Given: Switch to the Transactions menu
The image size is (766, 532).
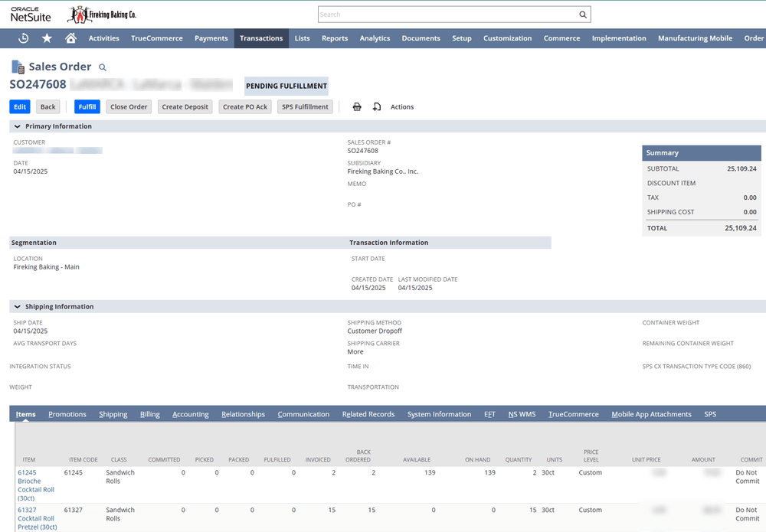Looking at the screenshot, I should pos(261,38).
